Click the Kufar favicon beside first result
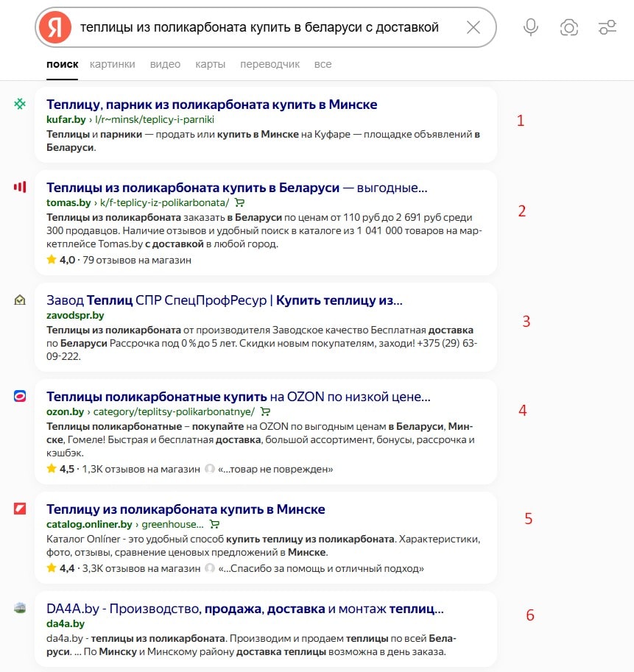 point(20,105)
